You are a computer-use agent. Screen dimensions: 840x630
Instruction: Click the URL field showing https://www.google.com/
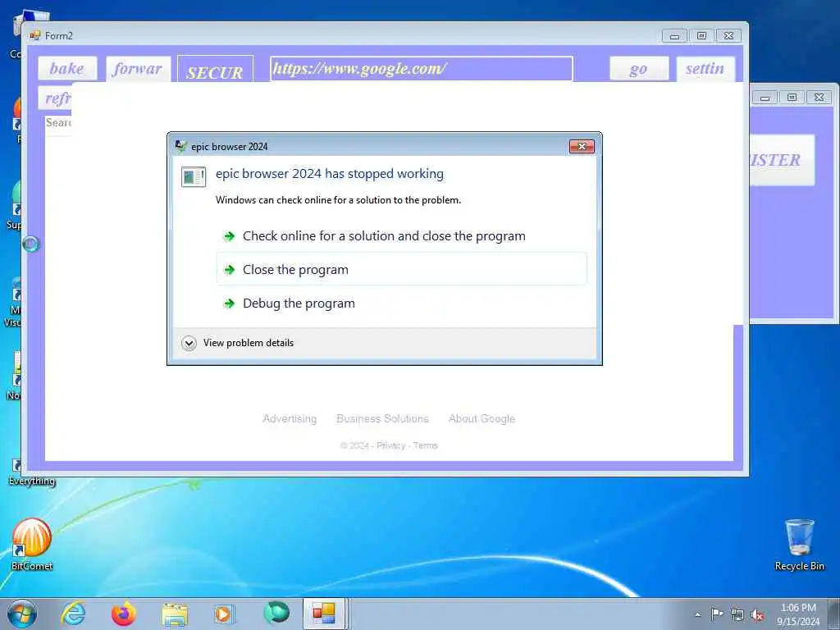pyautogui.click(x=422, y=69)
